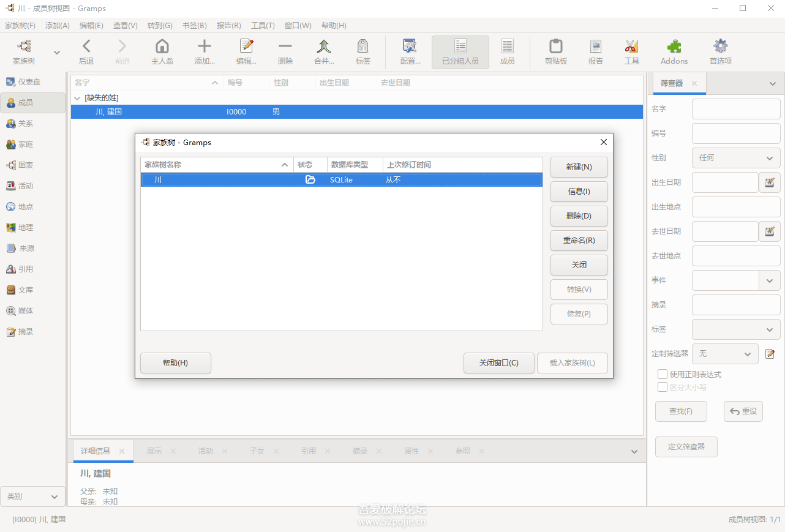The height and width of the screenshot is (532, 785).
Task: Switch to the 仪表盘 (Dashboard) sidebar view
Action: [x=32, y=81]
